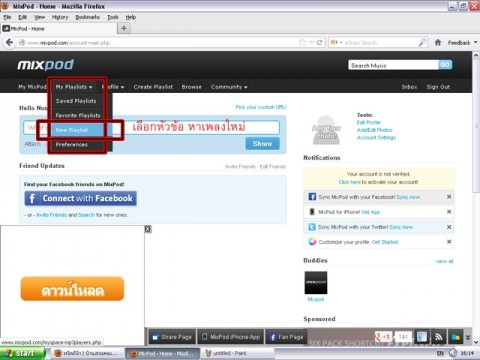This screenshot has width=480, height=360.
Task: Expand search engine selector dropdown
Action: pos(336,42)
